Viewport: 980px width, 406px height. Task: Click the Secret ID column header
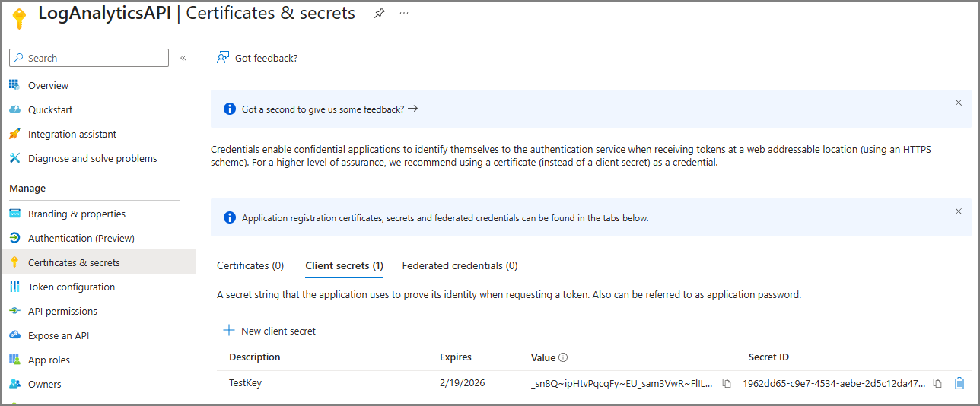768,357
